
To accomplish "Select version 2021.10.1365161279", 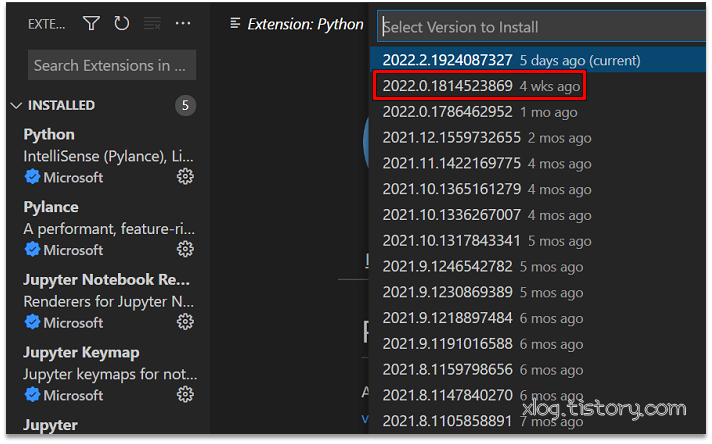I will click(x=538, y=189).
